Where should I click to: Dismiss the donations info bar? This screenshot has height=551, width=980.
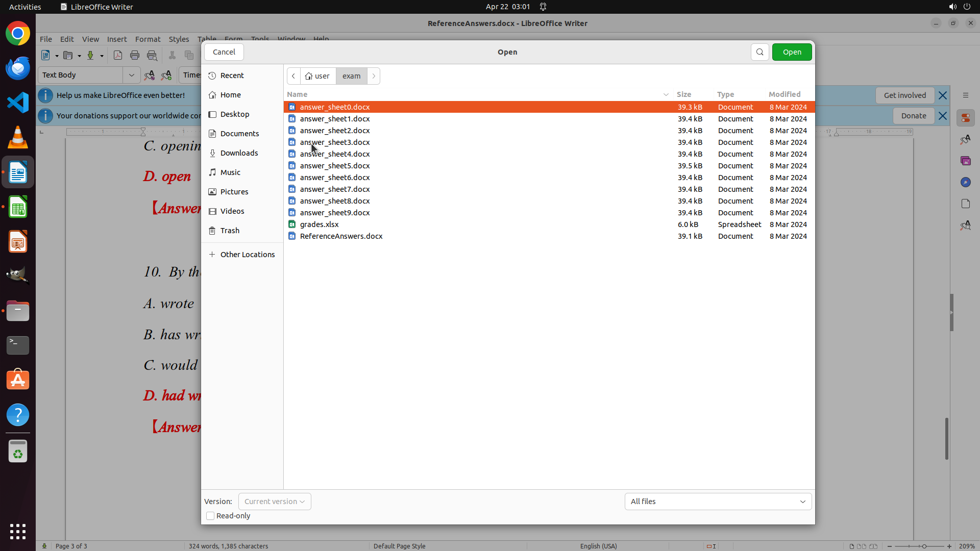coord(943,116)
